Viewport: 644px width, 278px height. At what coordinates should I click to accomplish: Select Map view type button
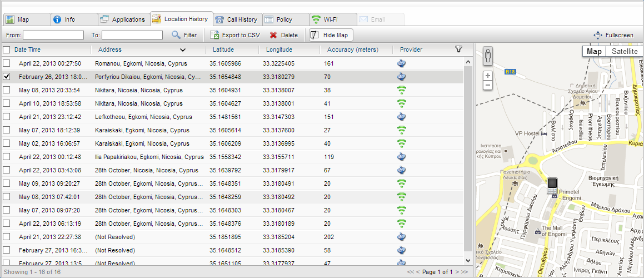[594, 51]
